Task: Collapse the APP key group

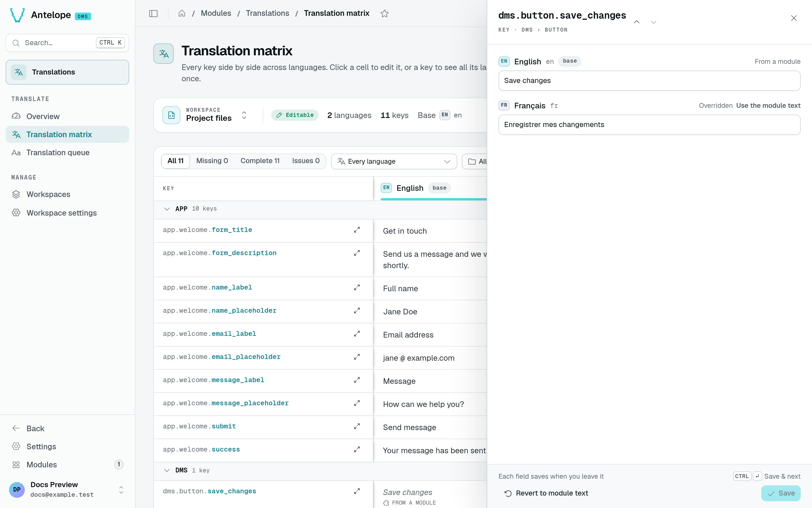Action: (167, 209)
